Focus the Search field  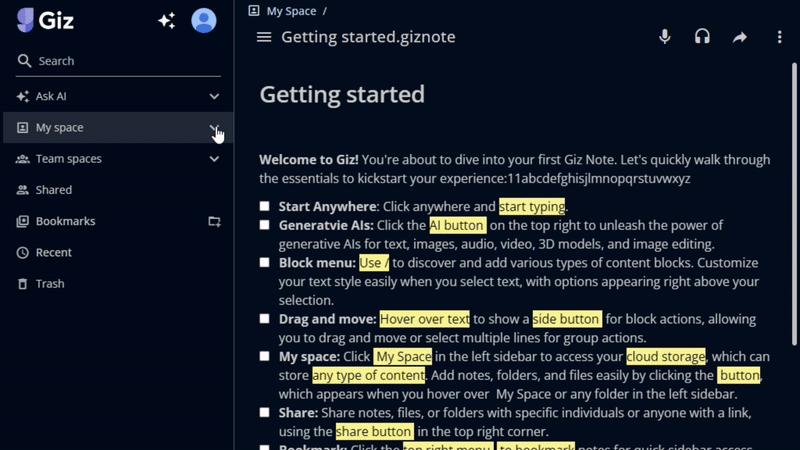point(118,61)
